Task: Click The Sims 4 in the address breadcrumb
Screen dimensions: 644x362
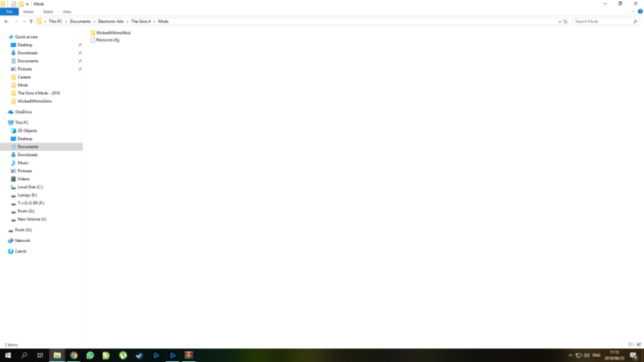Action: [141, 21]
